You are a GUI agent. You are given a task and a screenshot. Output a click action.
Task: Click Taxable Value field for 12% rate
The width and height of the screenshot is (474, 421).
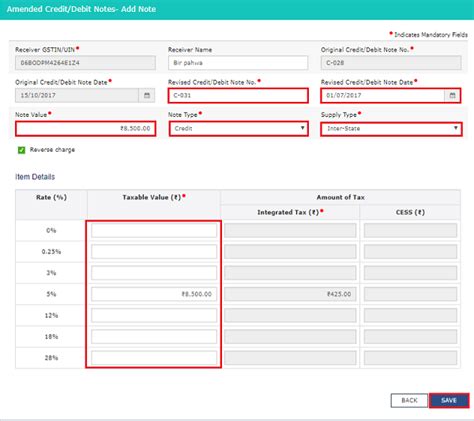tap(154, 315)
